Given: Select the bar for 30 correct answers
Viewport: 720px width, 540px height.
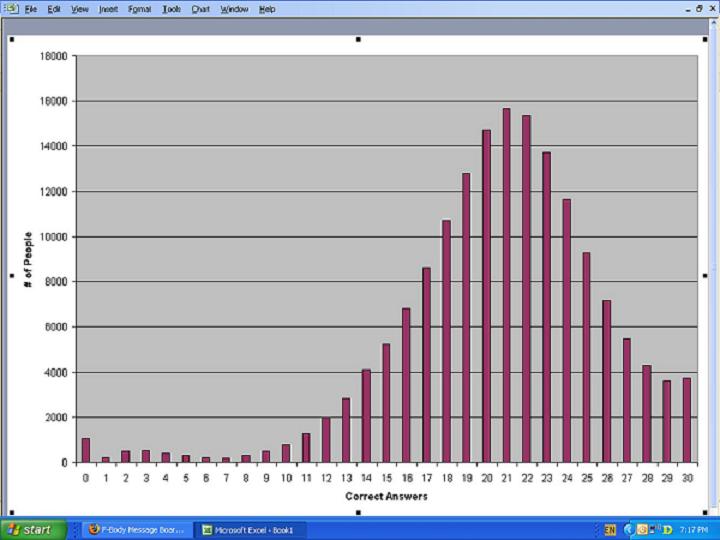Looking at the screenshot, I should pos(686,420).
